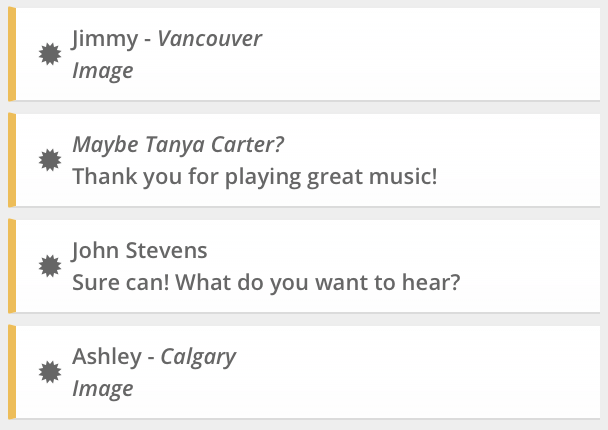Open Ashley's Image attachment text

[103, 389]
